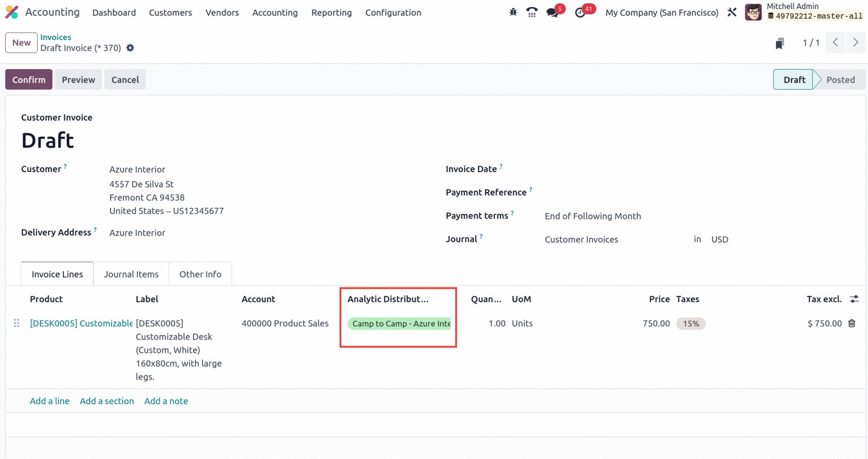Click the Payment Reference help mark

coord(531,190)
